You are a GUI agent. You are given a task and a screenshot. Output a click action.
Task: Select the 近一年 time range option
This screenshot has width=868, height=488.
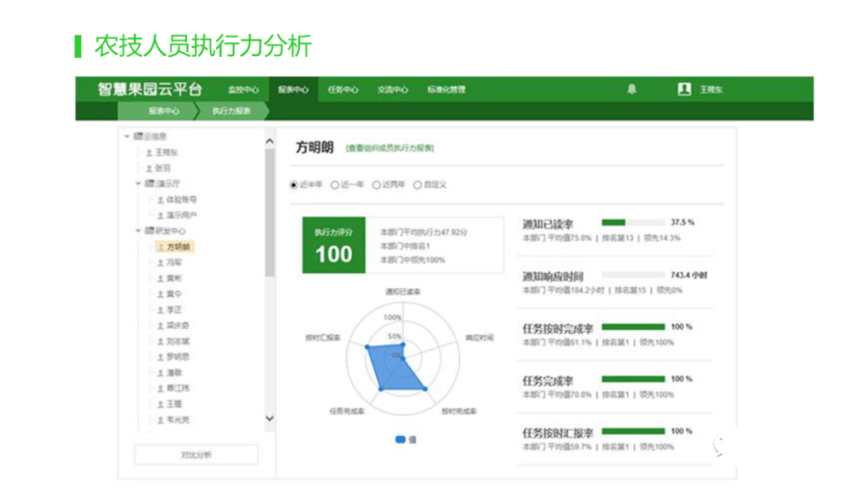(x=335, y=184)
